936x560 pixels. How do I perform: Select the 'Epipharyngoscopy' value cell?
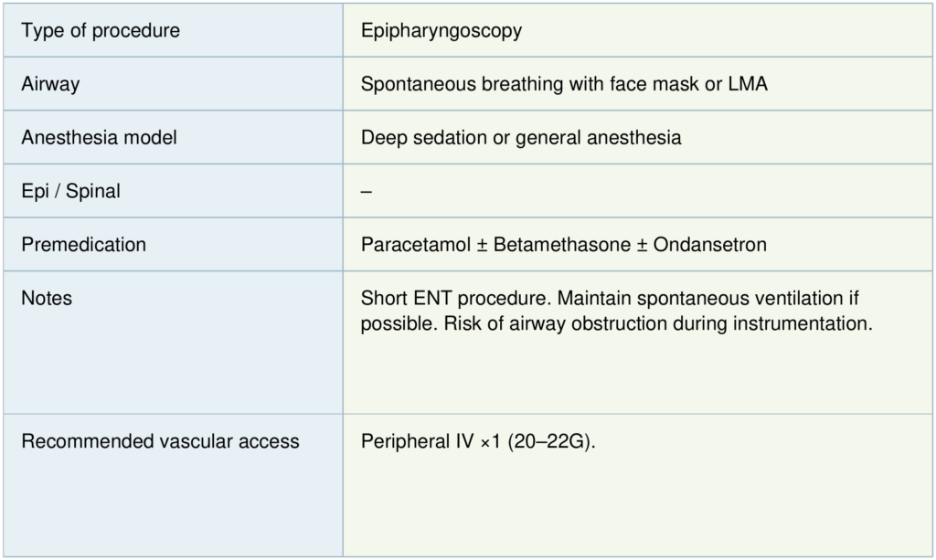point(441,31)
